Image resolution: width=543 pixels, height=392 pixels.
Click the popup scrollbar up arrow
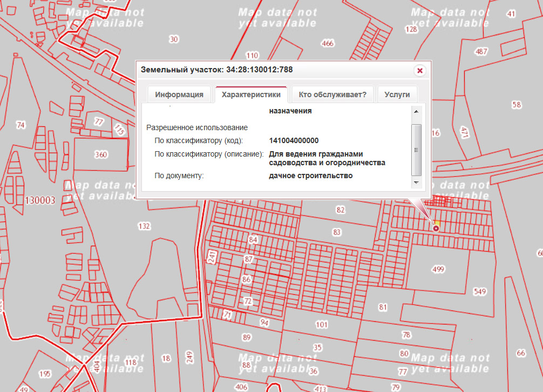(x=416, y=111)
